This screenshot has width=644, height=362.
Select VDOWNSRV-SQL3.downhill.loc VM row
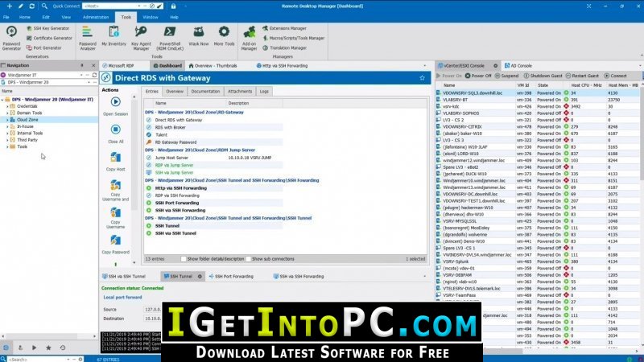pyautogui.click(x=537, y=93)
